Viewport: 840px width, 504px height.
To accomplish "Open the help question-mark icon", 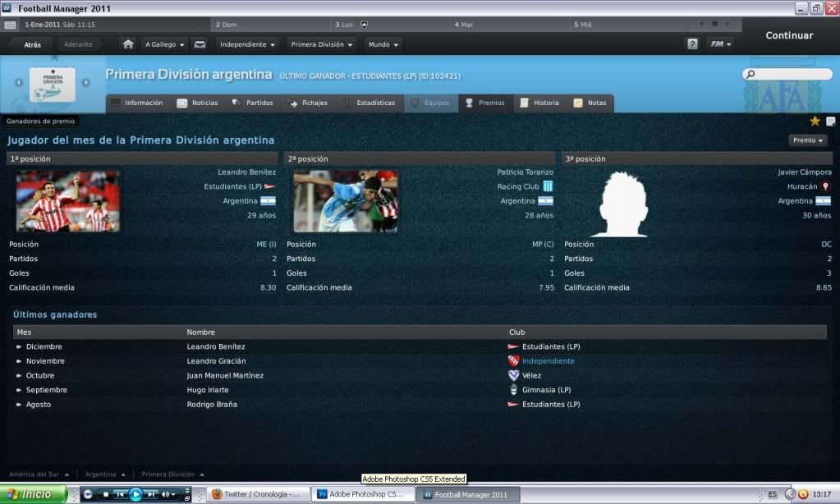I will 692,44.
